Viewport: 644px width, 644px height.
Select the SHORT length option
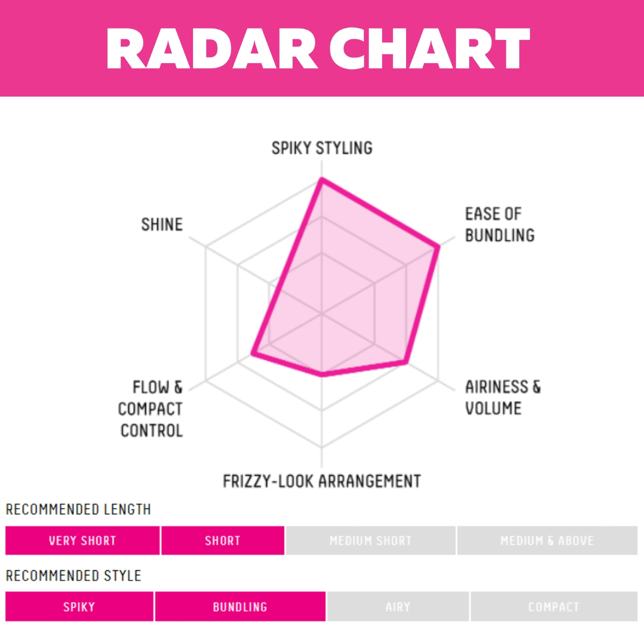coord(222,540)
